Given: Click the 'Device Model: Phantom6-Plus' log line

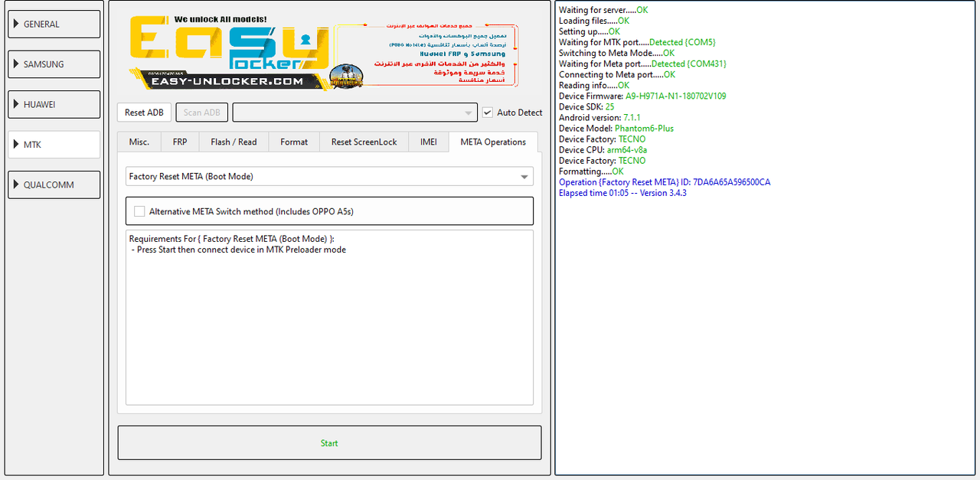Looking at the screenshot, I should (x=616, y=129).
